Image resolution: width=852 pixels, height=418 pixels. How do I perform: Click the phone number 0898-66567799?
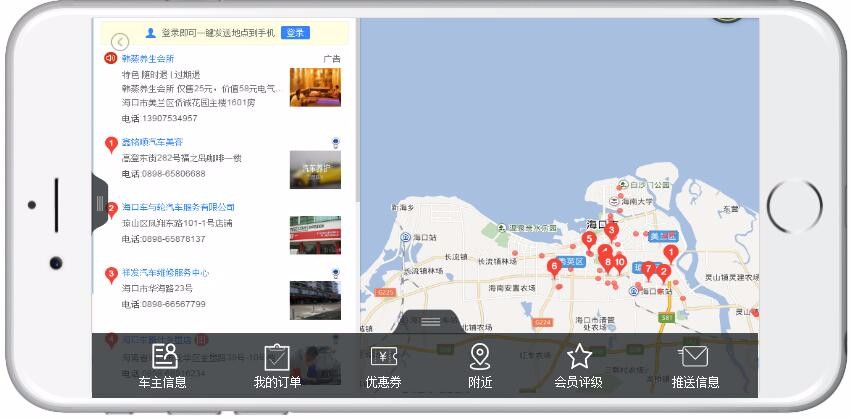point(174,304)
